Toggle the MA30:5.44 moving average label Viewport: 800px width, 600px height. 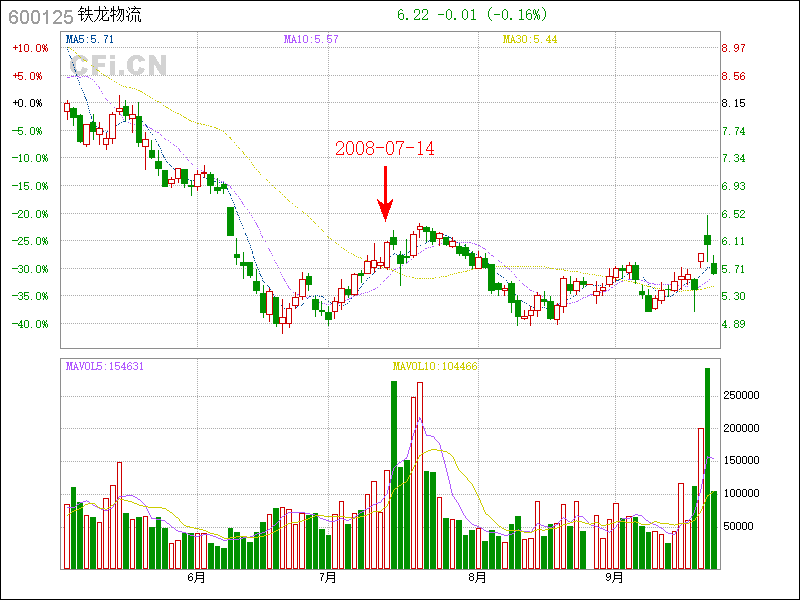pyautogui.click(x=530, y=39)
